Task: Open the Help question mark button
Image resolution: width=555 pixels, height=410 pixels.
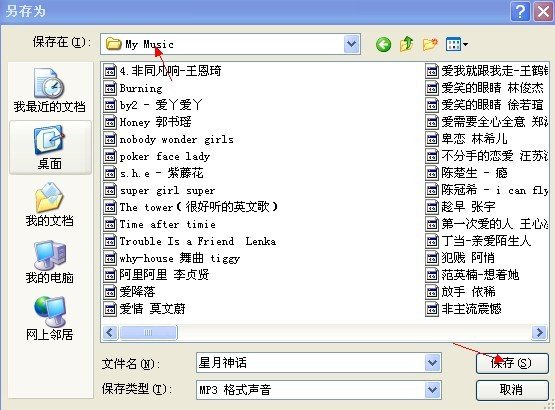Action: [520, 11]
